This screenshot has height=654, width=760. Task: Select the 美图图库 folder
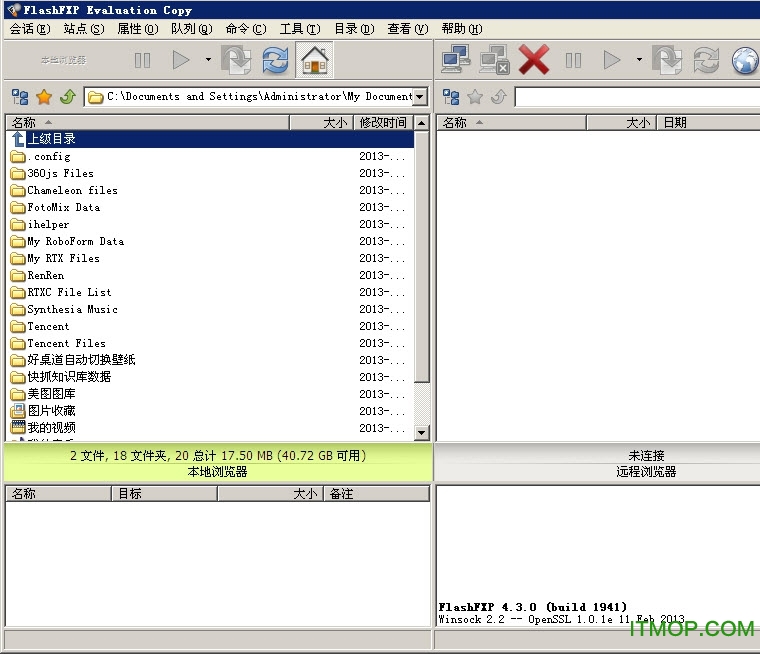210,394
